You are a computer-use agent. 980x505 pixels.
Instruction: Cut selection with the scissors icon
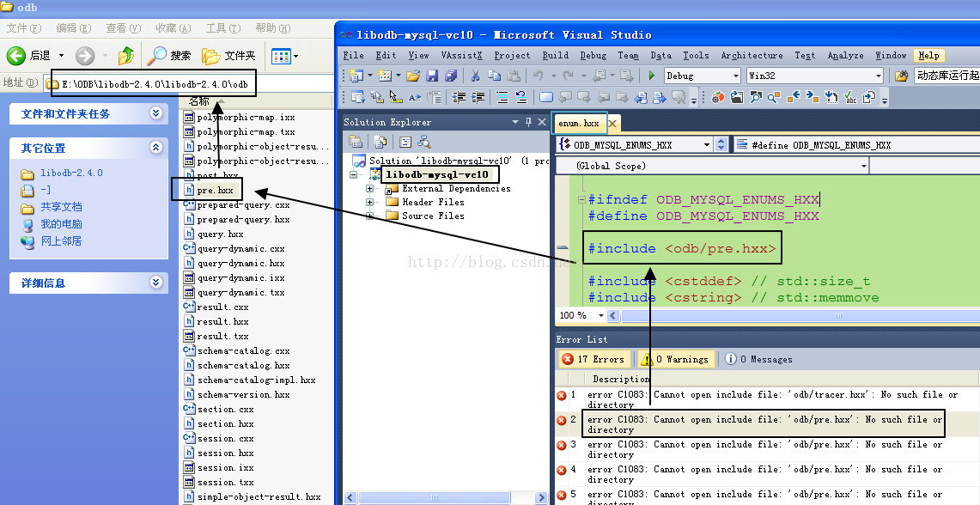pos(475,76)
